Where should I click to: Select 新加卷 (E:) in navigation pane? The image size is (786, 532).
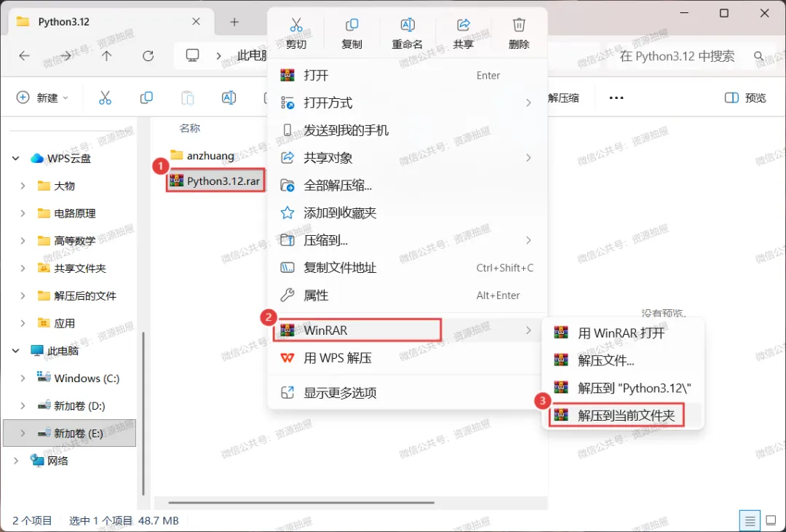(69, 433)
